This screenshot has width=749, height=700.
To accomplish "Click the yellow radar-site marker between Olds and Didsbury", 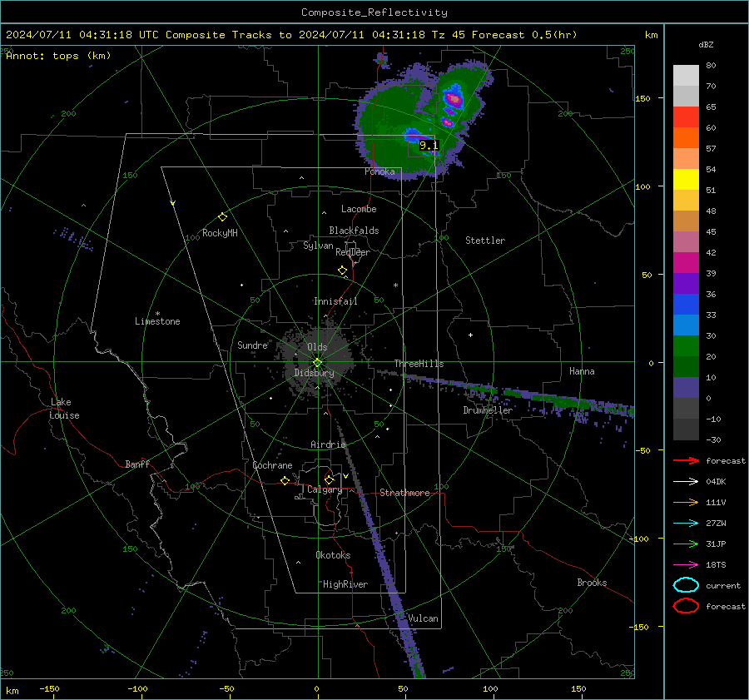I will 317,363.
